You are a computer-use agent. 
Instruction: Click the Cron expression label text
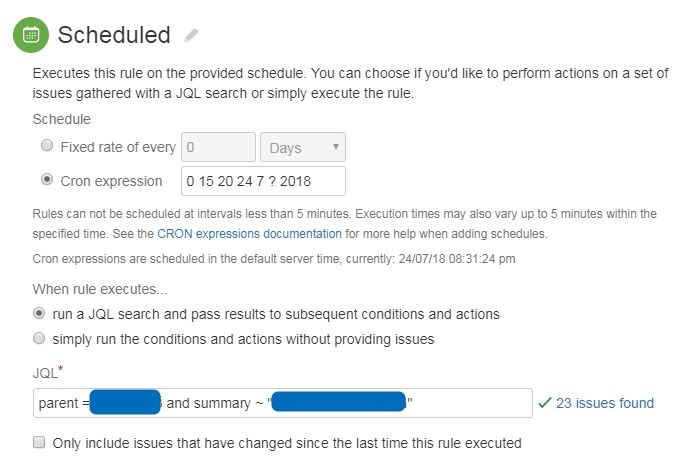tap(111, 181)
